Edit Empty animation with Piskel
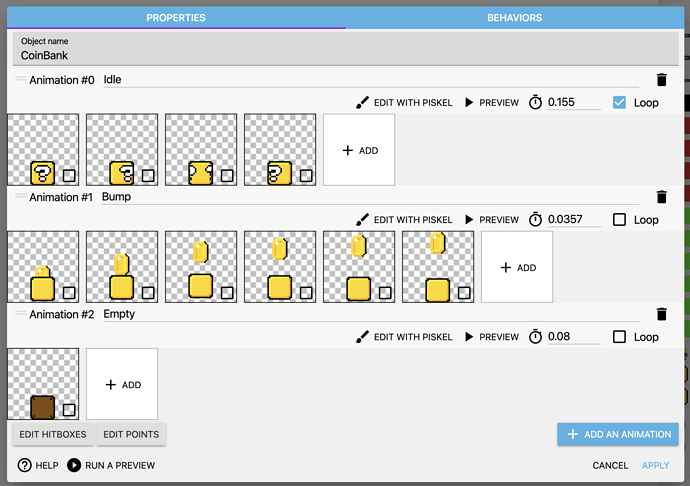Screen dimensions: 690x486 (404, 337)
